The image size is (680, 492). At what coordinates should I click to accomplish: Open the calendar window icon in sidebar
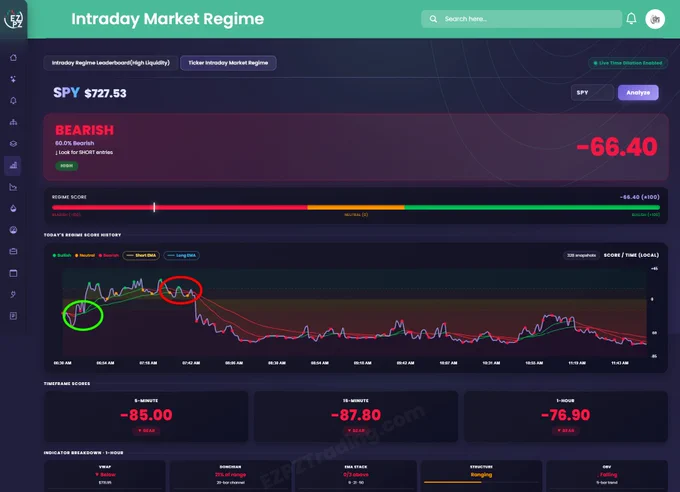[13, 273]
